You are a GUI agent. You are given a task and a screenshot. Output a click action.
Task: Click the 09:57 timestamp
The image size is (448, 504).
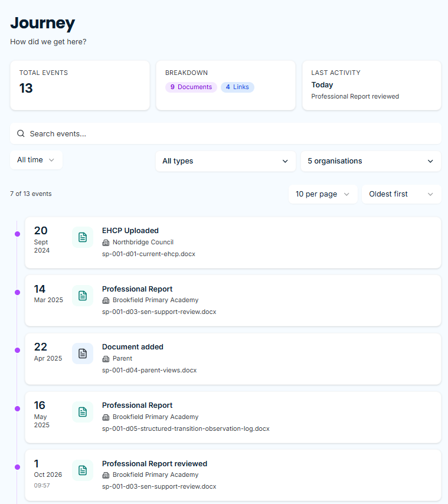pos(42,485)
